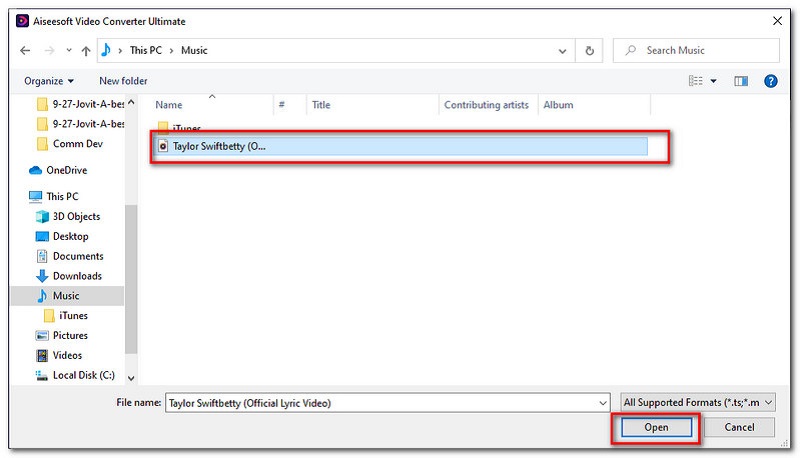Click the Cancel button
Image resolution: width=800 pixels, height=458 pixels.
pos(739,427)
